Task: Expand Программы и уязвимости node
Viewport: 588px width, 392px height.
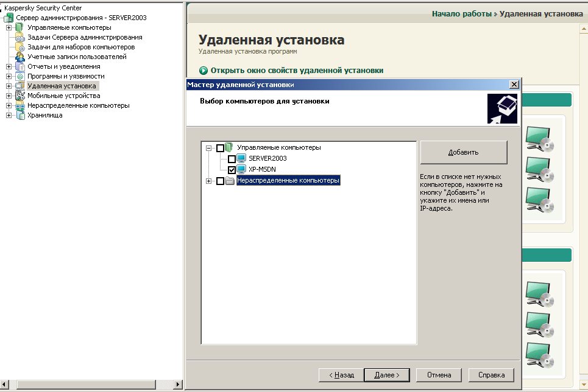Action: point(9,76)
